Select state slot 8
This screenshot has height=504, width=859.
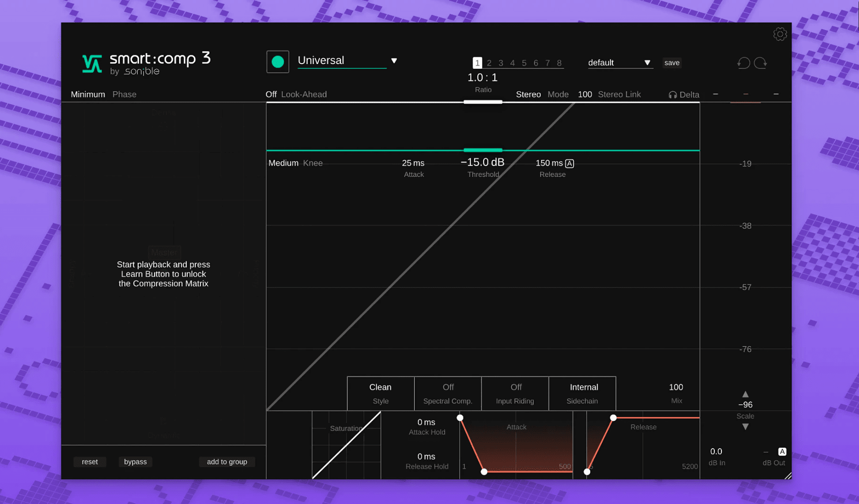click(x=559, y=63)
